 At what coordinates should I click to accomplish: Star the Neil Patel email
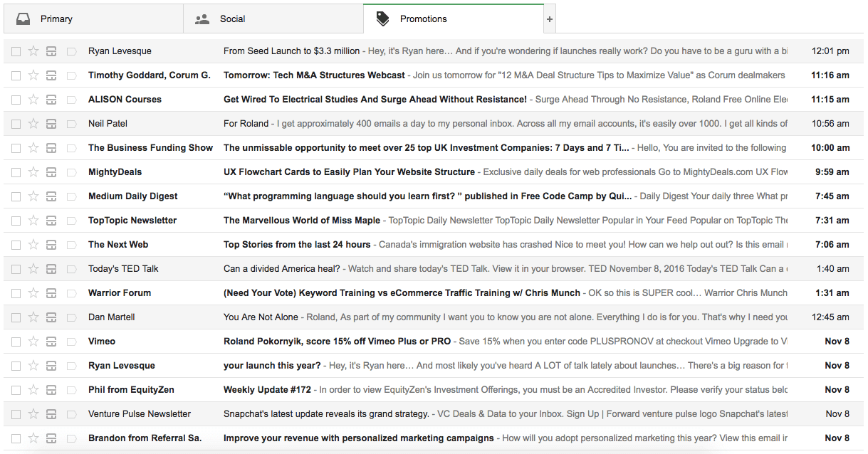(33, 124)
